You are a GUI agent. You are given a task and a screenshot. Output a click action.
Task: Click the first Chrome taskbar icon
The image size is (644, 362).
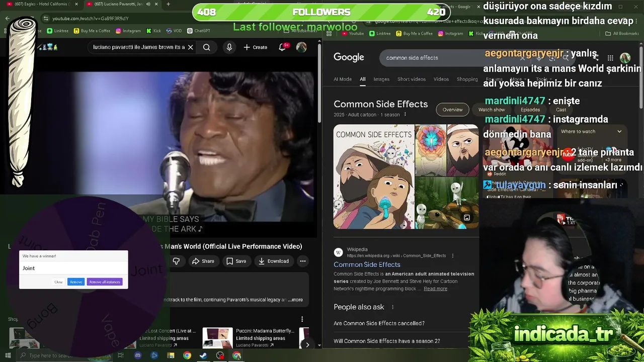[x=187, y=355]
